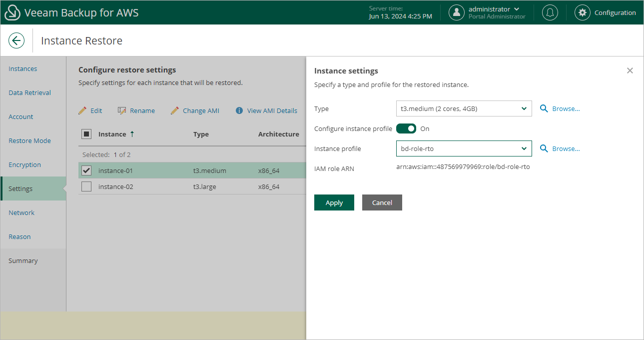This screenshot has width=644, height=340.
Task: Uncheck the instance-01 checkbox
Action: tap(86, 170)
